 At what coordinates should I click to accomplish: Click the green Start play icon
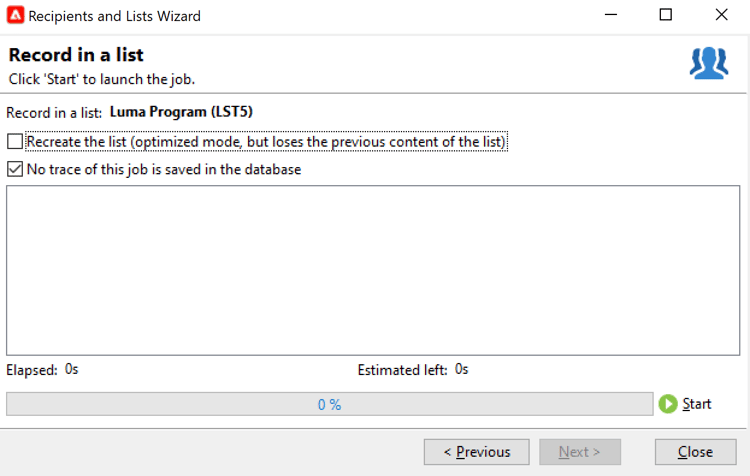click(668, 404)
